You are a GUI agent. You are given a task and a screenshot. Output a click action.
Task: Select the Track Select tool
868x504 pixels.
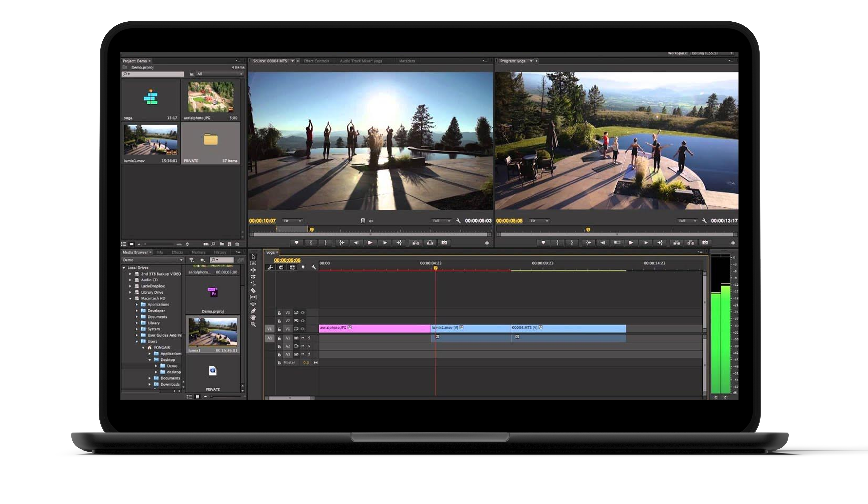click(x=253, y=264)
